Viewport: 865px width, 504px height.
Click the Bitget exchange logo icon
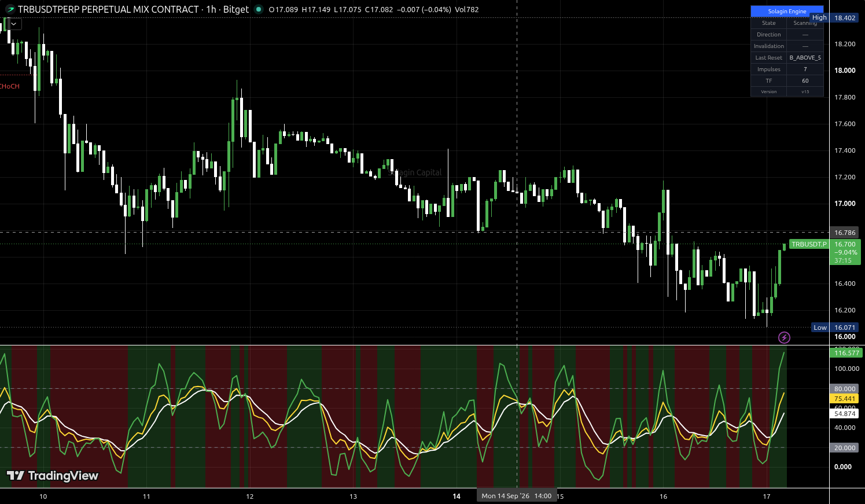click(10, 9)
